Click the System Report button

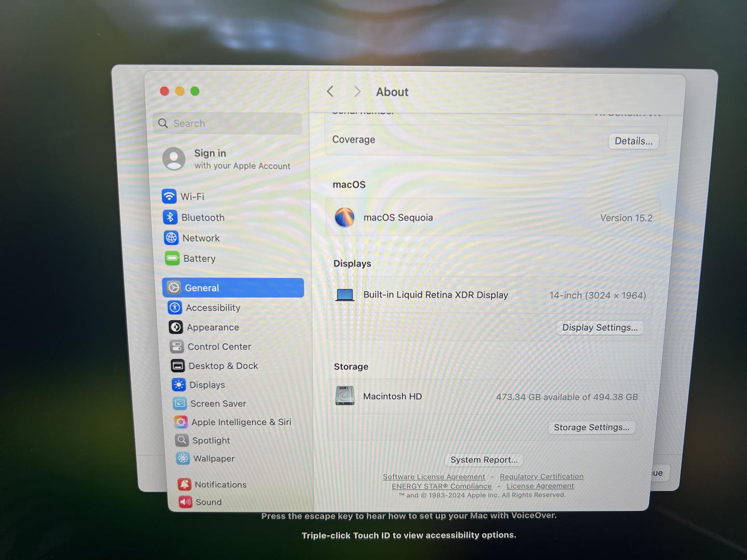[x=484, y=459]
